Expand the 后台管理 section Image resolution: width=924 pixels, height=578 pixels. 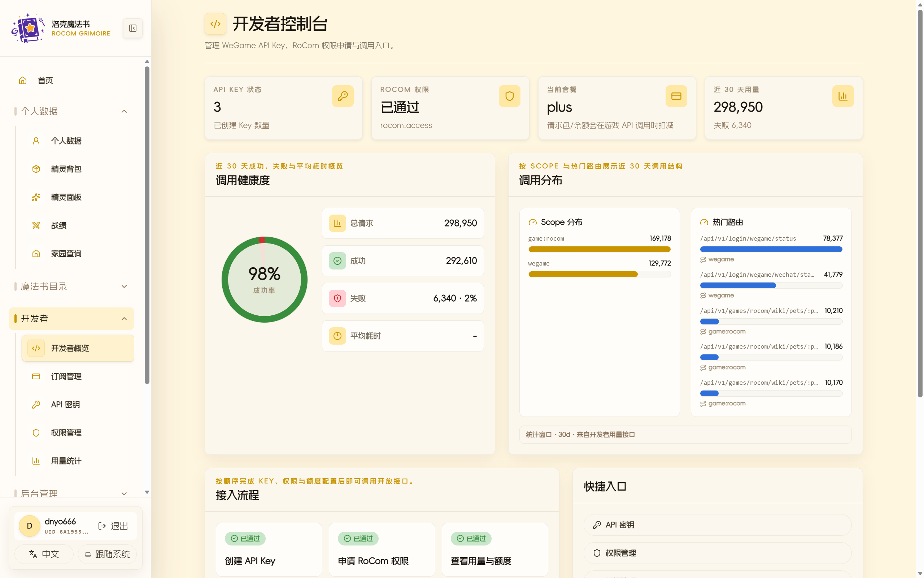(x=71, y=493)
